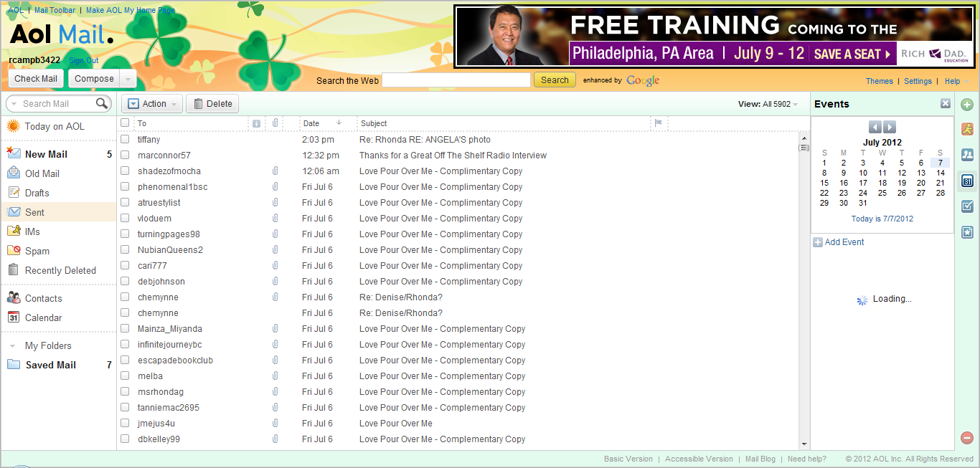
Task: Go to next month in Events calendar
Action: click(x=890, y=127)
